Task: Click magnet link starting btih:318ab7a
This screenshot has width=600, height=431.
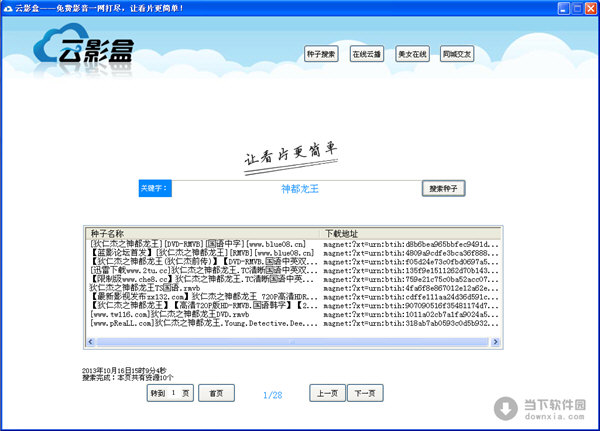Action: tap(411, 323)
